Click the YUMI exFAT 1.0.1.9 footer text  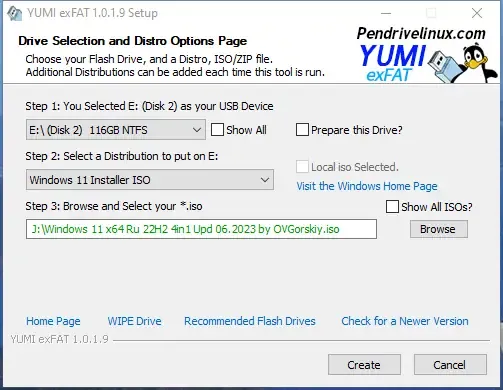tap(59, 339)
